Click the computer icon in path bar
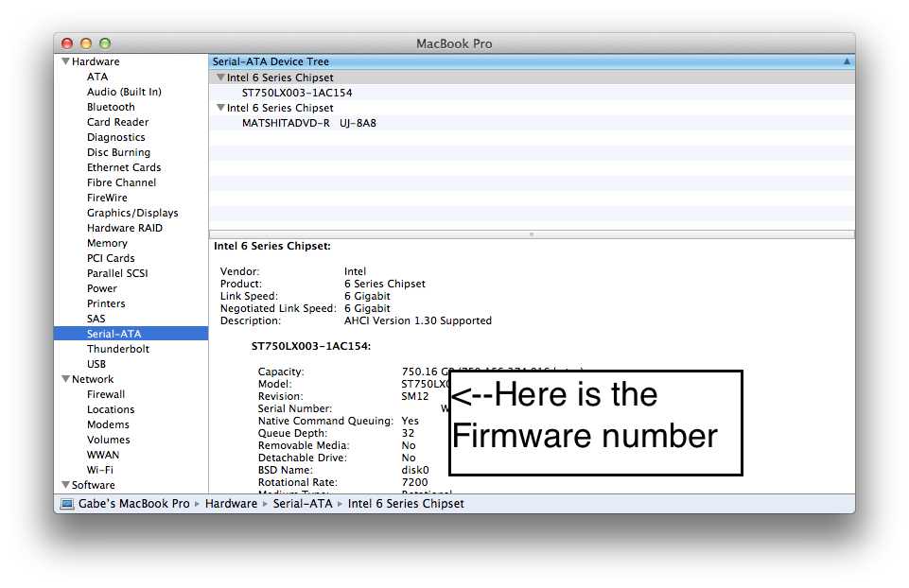 click(67, 504)
